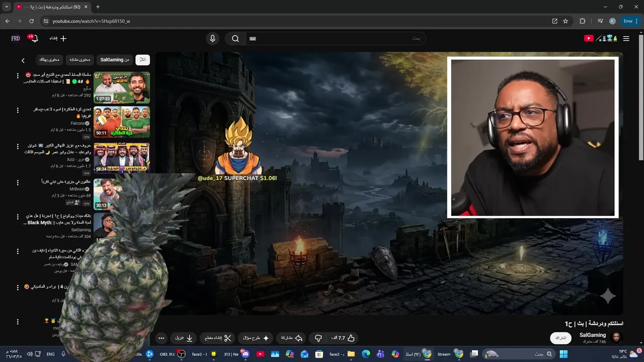Click the Falcons channel name

pyautogui.click(x=77, y=123)
